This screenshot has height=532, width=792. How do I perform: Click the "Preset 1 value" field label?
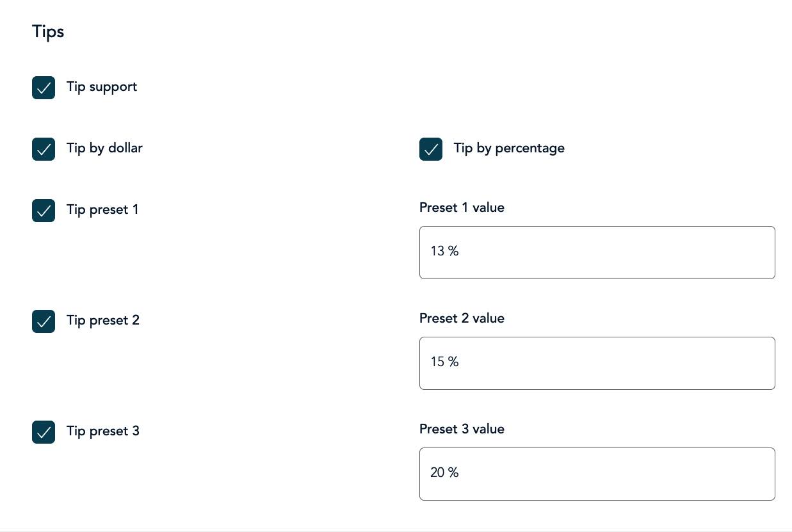462,208
